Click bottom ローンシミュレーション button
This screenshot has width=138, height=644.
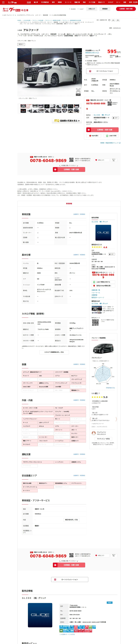click(x=70, y=579)
